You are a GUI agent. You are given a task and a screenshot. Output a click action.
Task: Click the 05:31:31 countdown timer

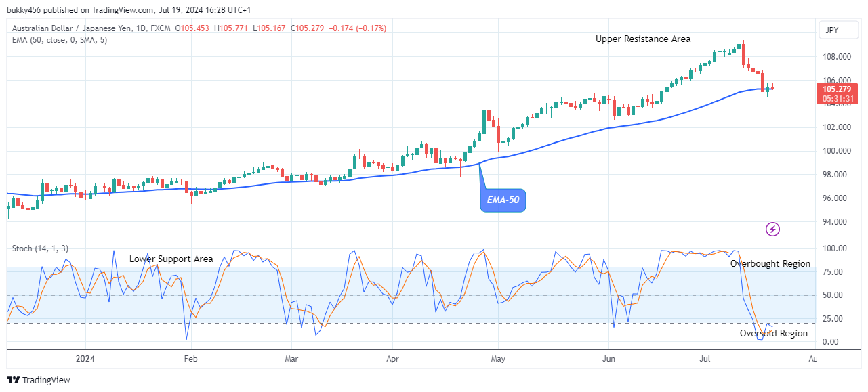[x=838, y=99]
